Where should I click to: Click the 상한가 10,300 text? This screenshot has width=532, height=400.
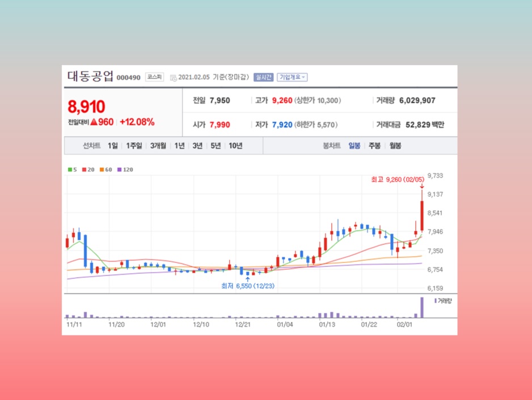[318, 100]
